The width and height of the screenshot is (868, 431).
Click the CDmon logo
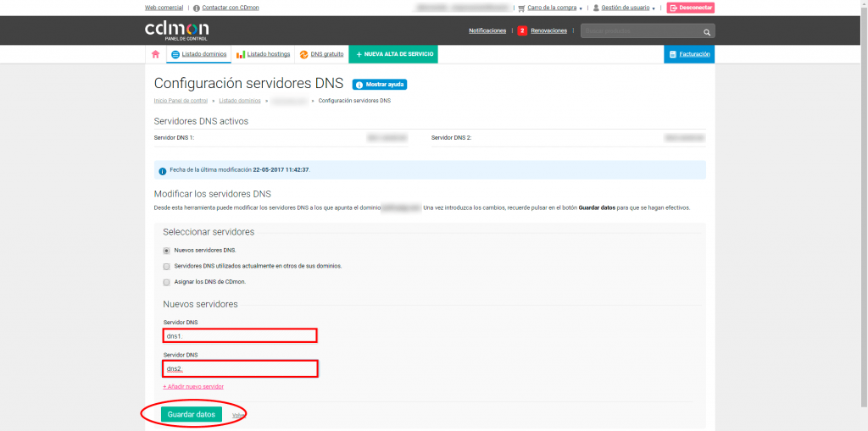(x=176, y=30)
